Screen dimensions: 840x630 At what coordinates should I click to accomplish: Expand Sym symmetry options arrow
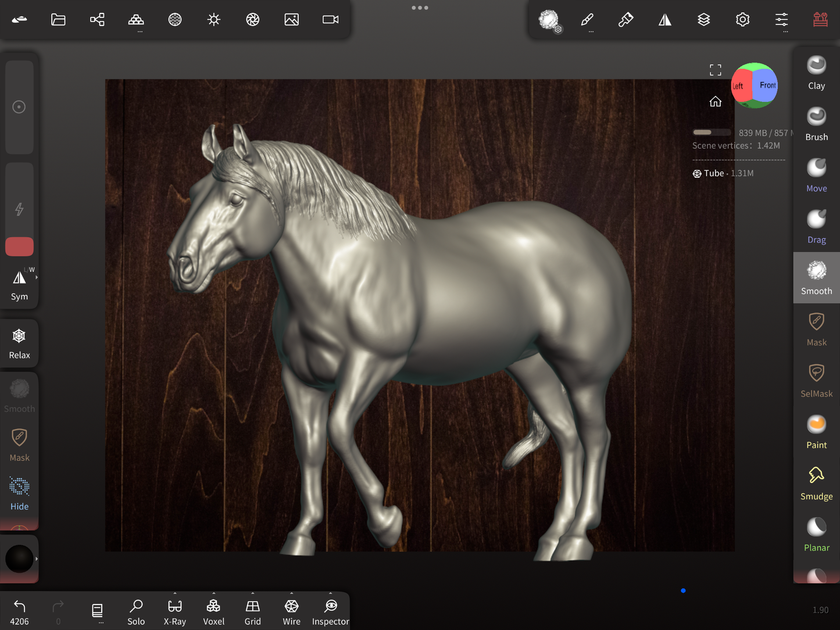[x=37, y=278]
